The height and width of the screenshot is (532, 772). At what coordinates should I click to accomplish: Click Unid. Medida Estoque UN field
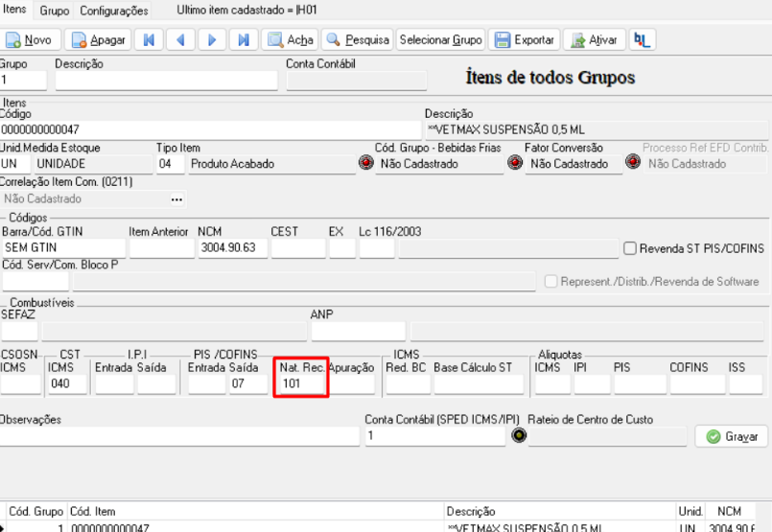[14, 164]
